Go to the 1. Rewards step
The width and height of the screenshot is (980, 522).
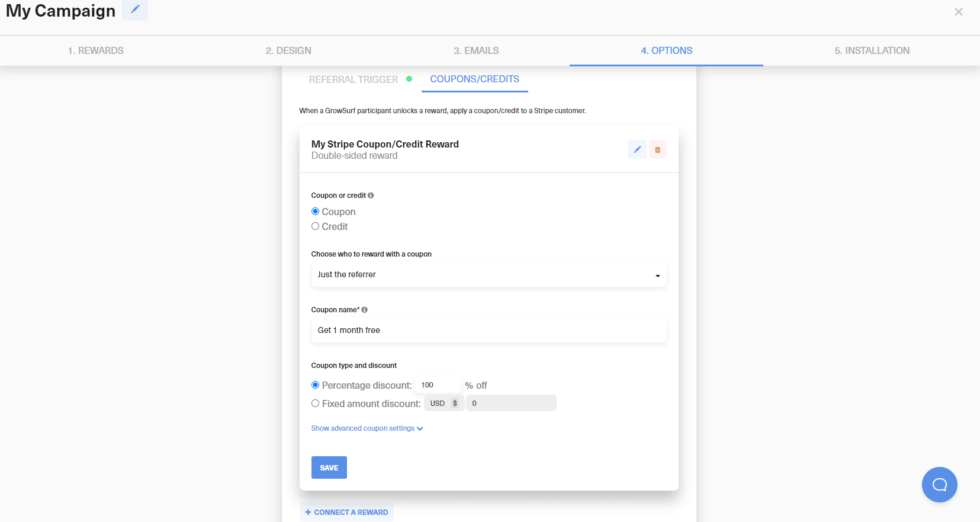pos(96,51)
